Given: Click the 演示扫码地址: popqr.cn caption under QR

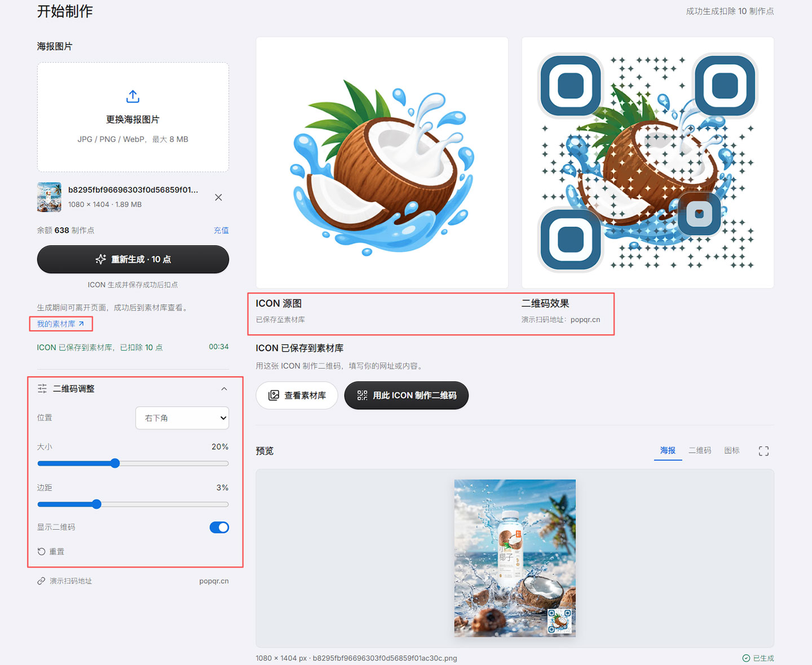Looking at the screenshot, I should pos(561,320).
